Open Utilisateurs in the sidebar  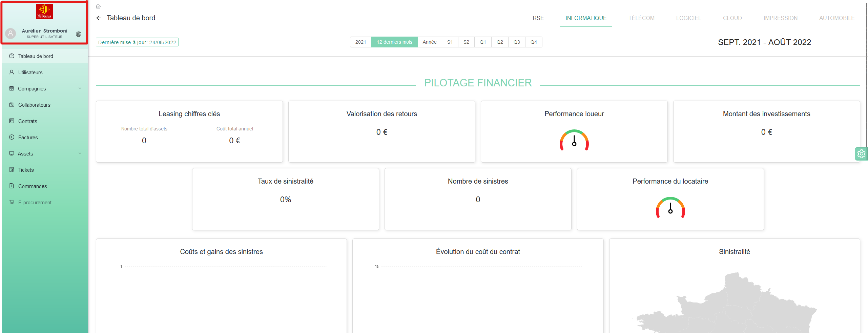[30, 72]
